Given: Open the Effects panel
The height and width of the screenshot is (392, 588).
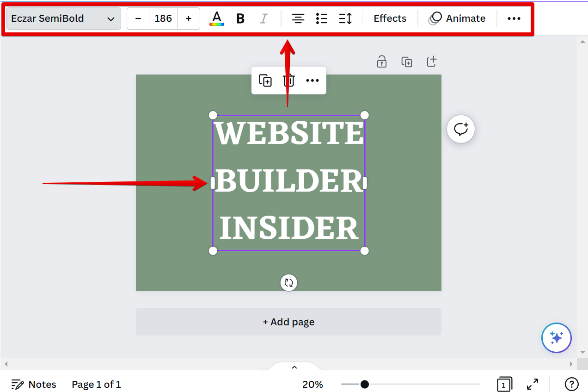Looking at the screenshot, I should 390,19.
